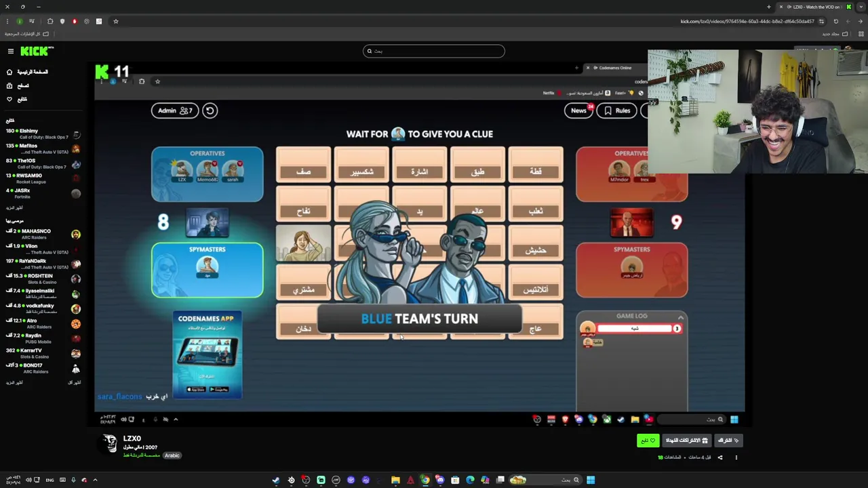Click the gift subscriptions button
The height and width of the screenshot is (488, 868).
(x=686, y=441)
